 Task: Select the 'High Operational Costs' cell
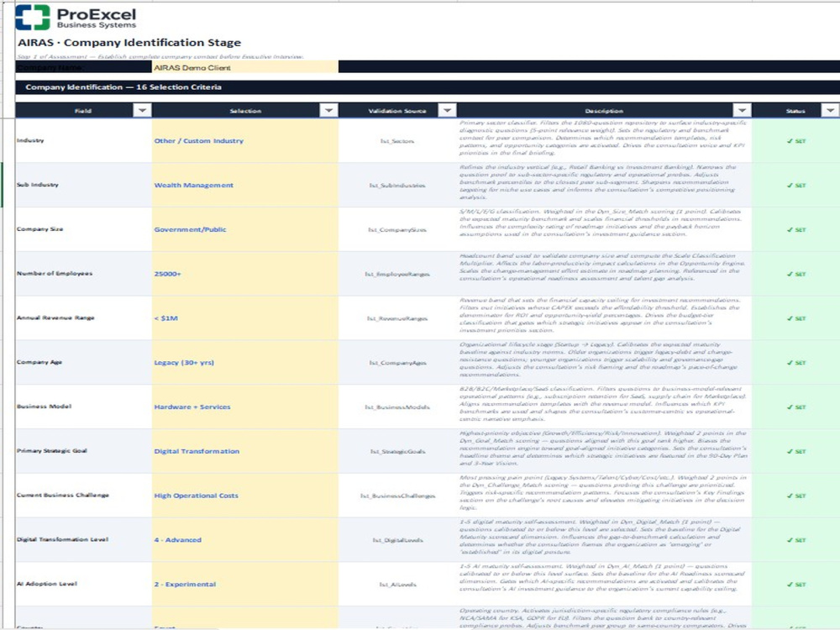[x=244, y=496]
